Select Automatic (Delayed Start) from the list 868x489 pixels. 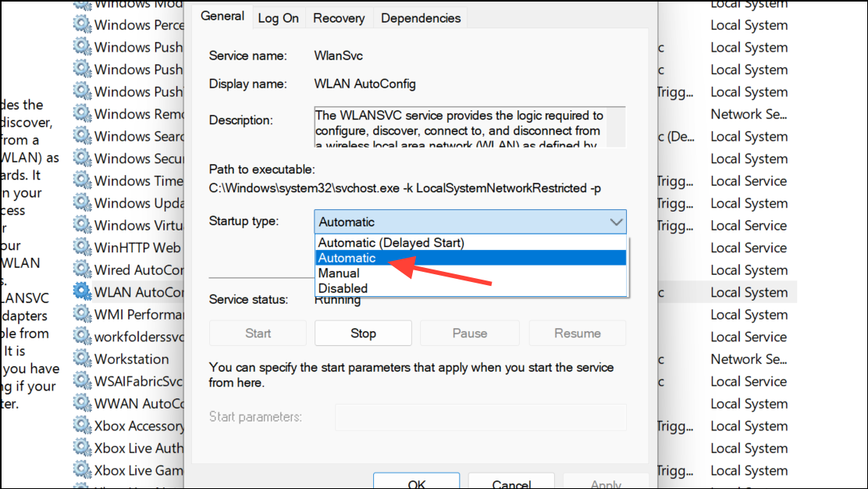(x=390, y=243)
